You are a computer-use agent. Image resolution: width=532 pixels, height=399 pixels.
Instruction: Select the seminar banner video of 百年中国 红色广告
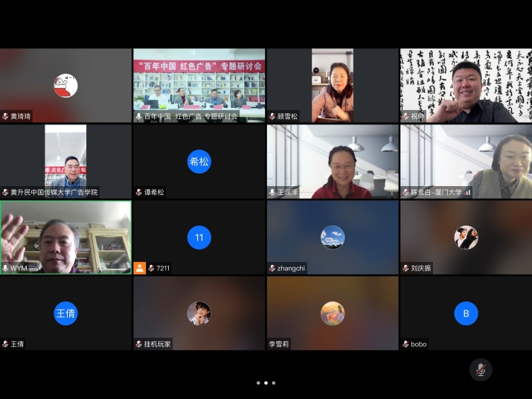pos(199,83)
